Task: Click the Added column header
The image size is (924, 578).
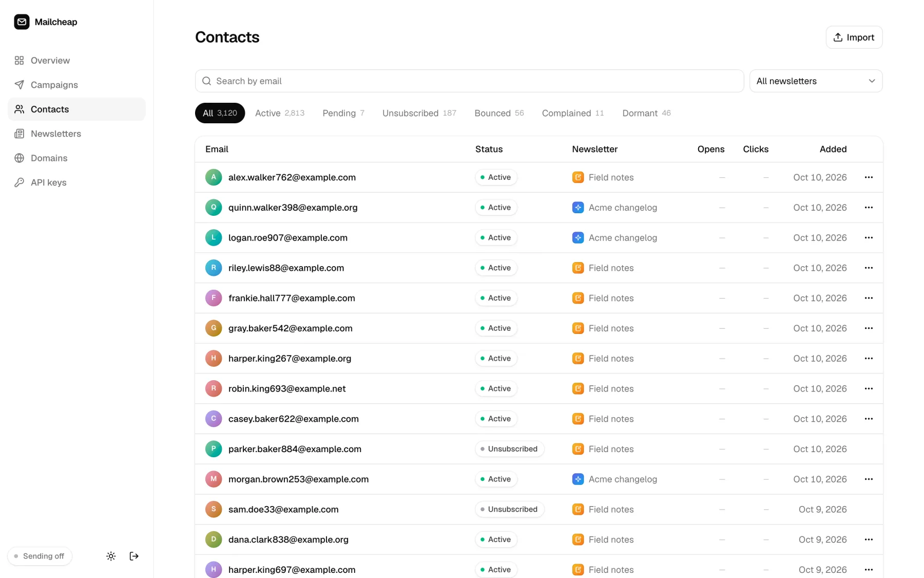Action: click(x=833, y=149)
